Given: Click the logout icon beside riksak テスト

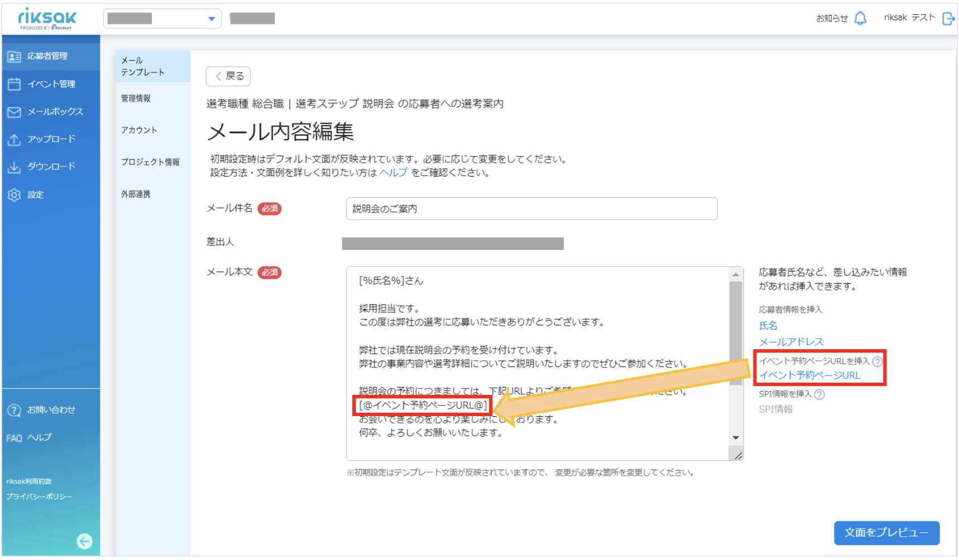Looking at the screenshot, I should coord(948,18).
